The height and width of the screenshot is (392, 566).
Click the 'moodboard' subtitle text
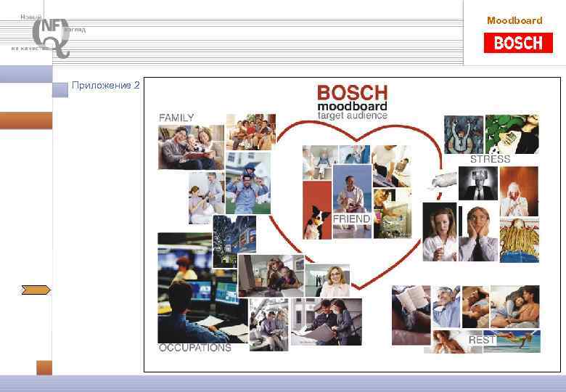pyautogui.click(x=353, y=107)
